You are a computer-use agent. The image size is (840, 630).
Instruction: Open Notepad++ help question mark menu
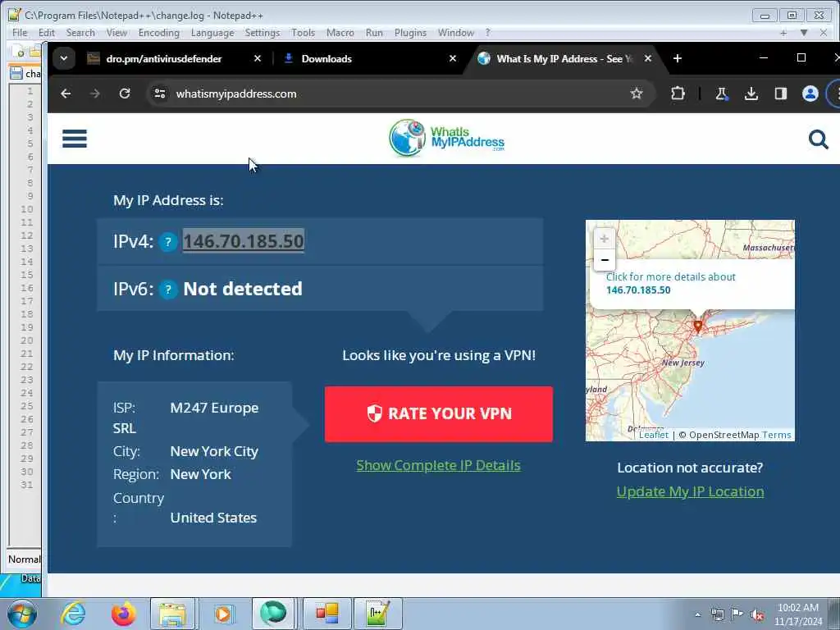487,33
